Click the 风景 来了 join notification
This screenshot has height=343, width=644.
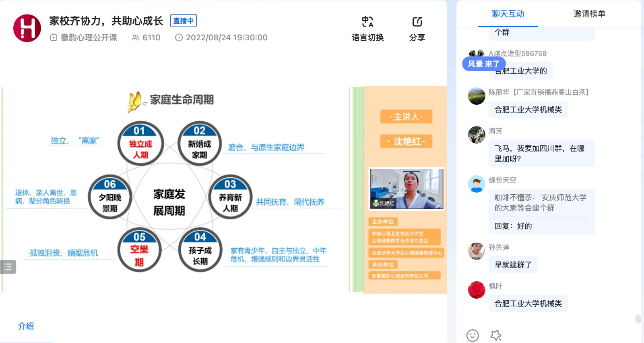pyautogui.click(x=483, y=64)
